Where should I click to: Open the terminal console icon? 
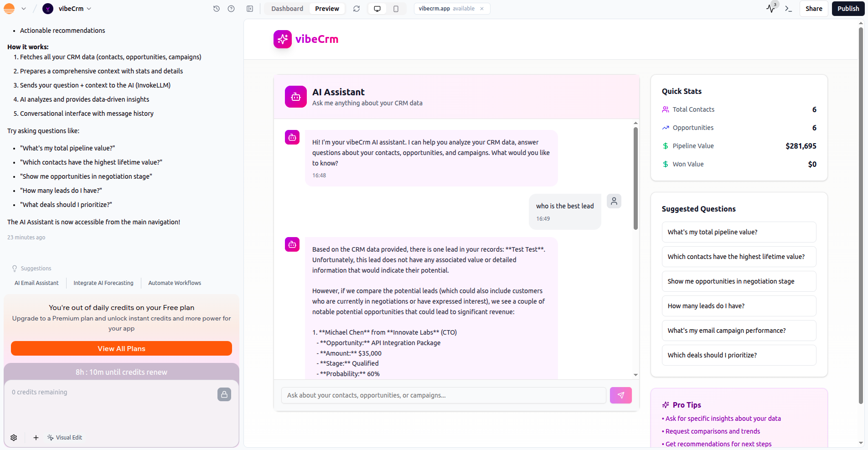788,9
